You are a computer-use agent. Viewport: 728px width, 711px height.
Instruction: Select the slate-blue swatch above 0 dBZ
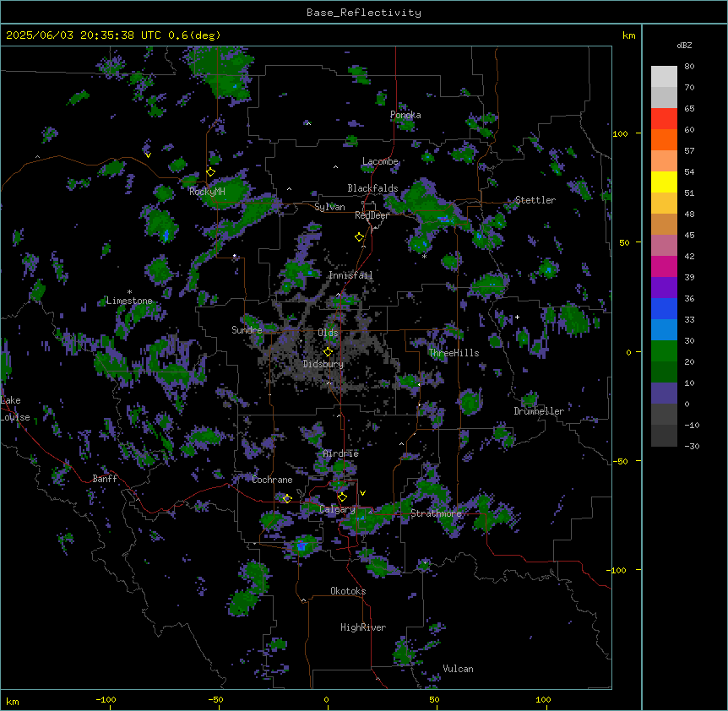coord(664,393)
